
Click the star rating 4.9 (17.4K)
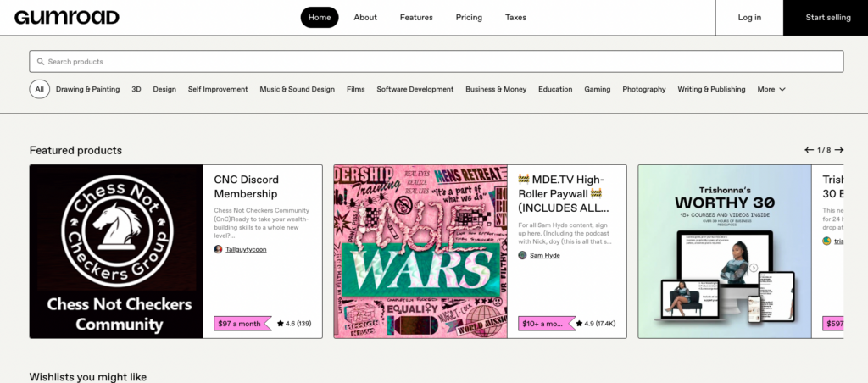(595, 323)
